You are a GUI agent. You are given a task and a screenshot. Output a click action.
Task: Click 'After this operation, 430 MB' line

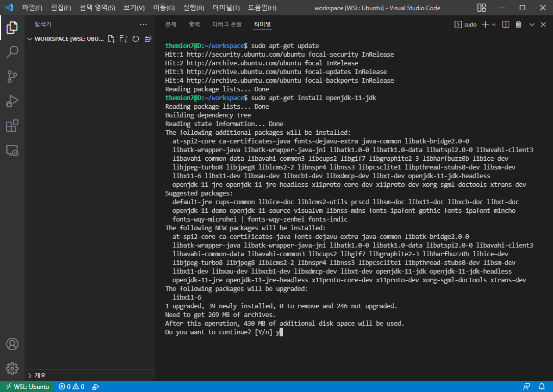[285, 324]
